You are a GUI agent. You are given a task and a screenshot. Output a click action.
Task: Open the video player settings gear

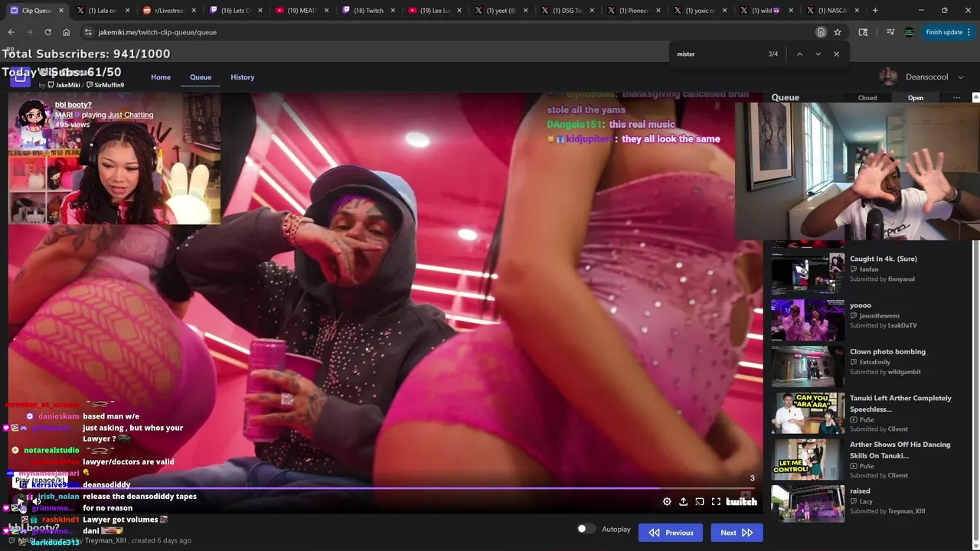tap(667, 502)
